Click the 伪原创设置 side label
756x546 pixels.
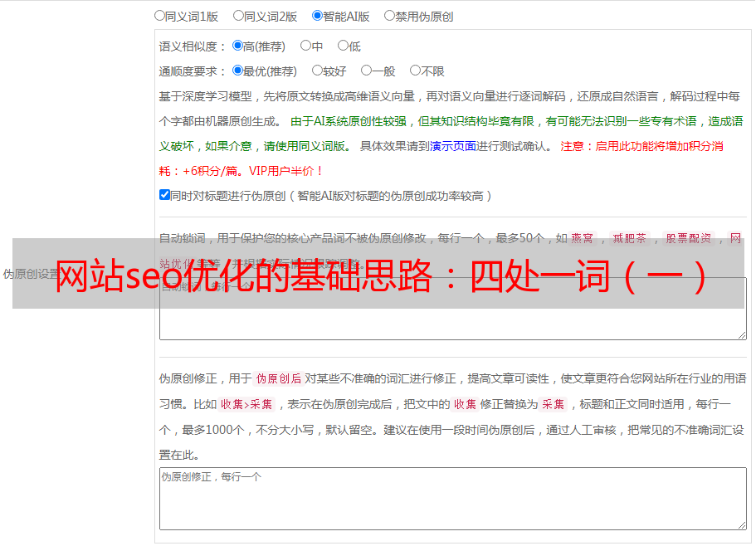coord(31,274)
